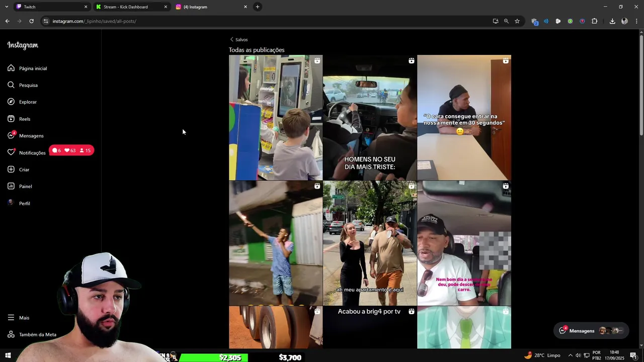Open the zoom magnifier icon in address bar
644x362 pixels.
tap(506, 21)
